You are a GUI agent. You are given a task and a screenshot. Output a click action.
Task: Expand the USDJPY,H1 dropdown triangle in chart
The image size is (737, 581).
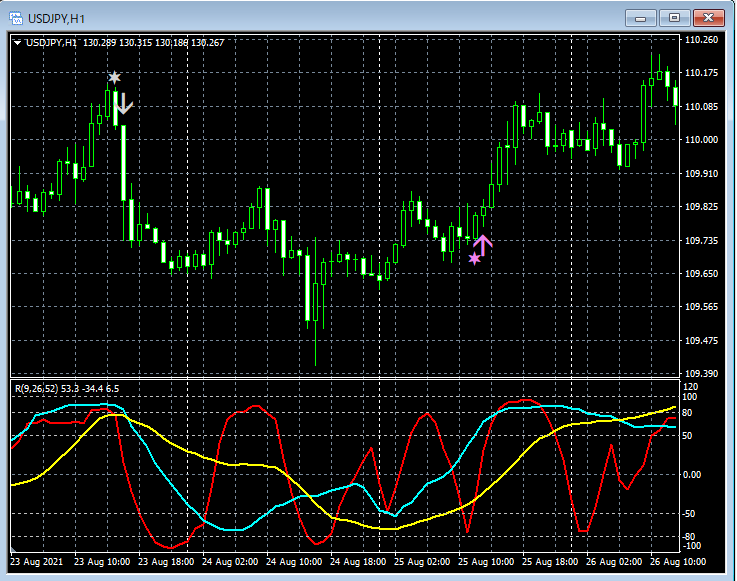(x=17, y=43)
